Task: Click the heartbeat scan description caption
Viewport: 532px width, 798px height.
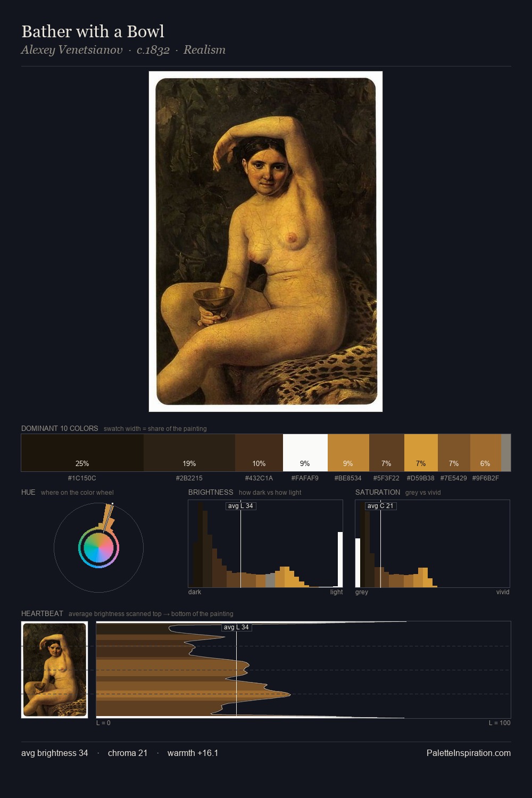Action: pyautogui.click(x=151, y=614)
